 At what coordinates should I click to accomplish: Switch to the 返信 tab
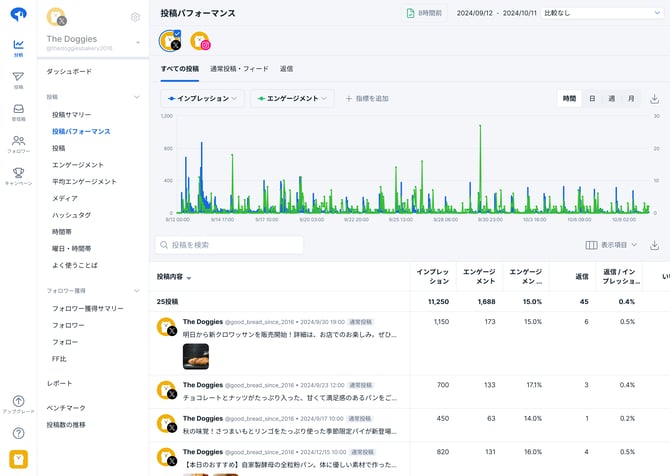286,69
